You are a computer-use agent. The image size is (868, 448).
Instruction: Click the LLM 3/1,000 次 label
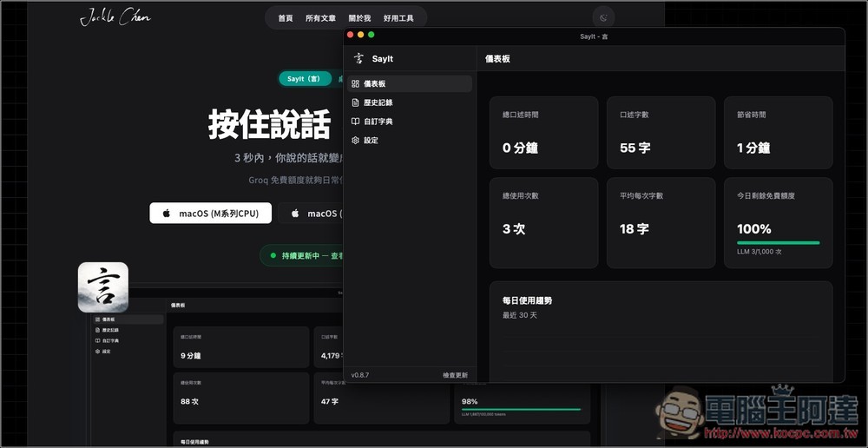(x=759, y=252)
